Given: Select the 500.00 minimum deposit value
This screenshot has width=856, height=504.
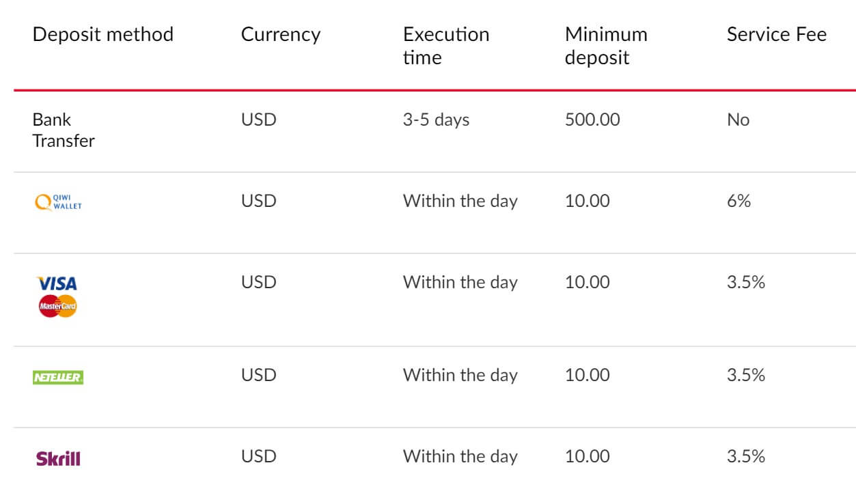Looking at the screenshot, I should point(592,120).
